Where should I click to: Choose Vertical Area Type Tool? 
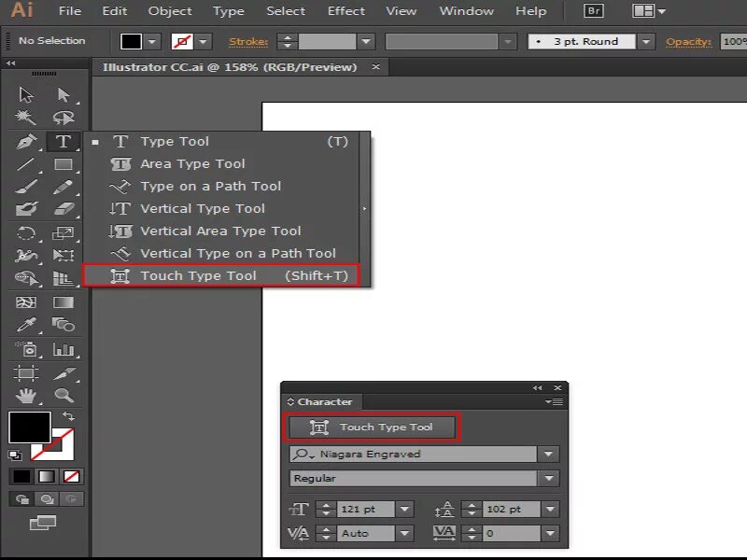221,231
